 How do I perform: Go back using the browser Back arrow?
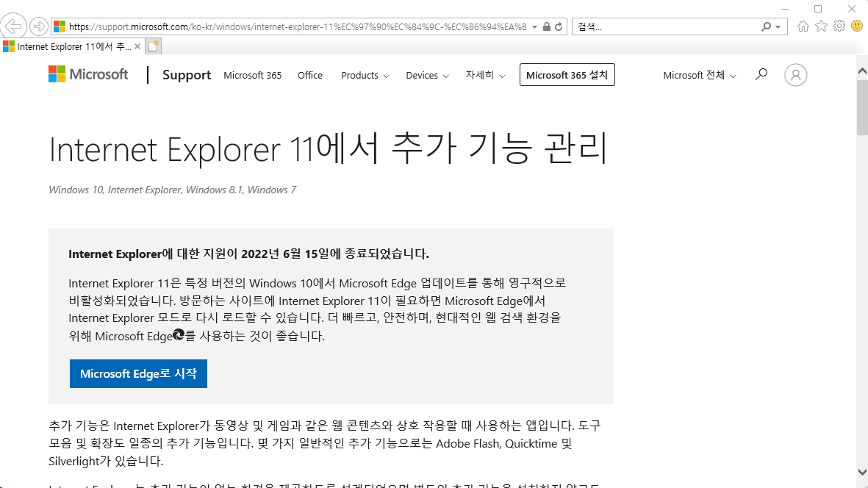coord(12,26)
